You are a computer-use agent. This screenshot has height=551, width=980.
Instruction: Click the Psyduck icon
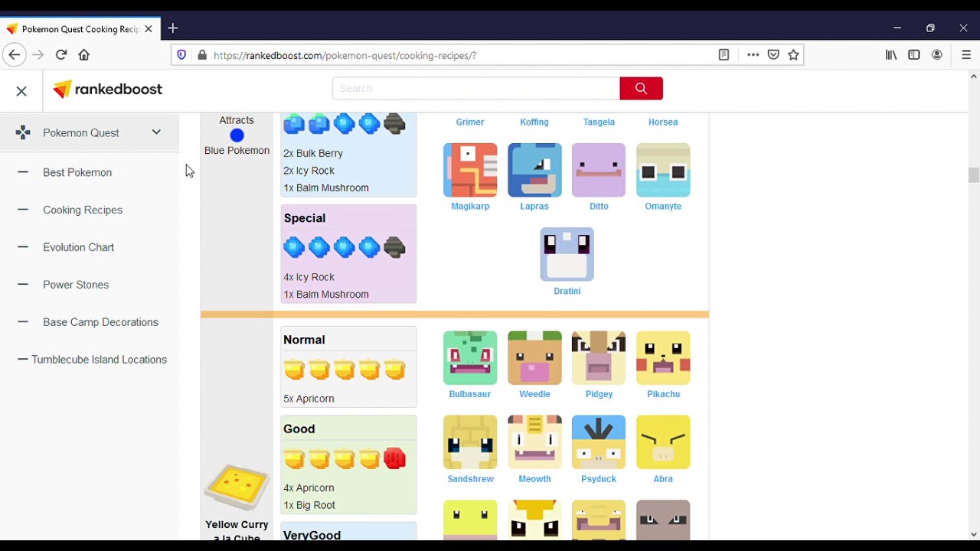[x=599, y=442]
